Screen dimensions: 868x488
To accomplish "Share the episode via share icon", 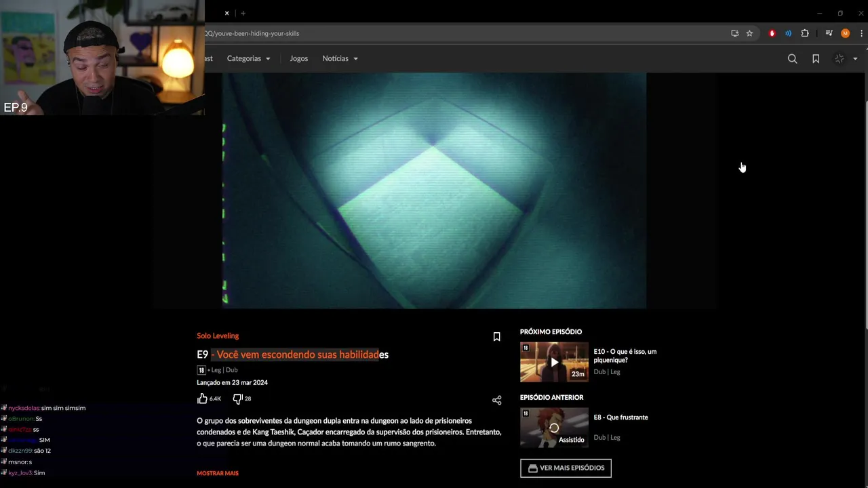I will (496, 401).
